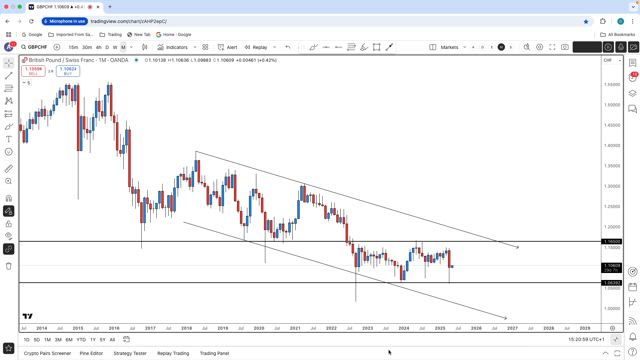Open the go to date calendar icon
Image resolution: width=640 pixels, height=360 pixels.
(x=126, y=340)
